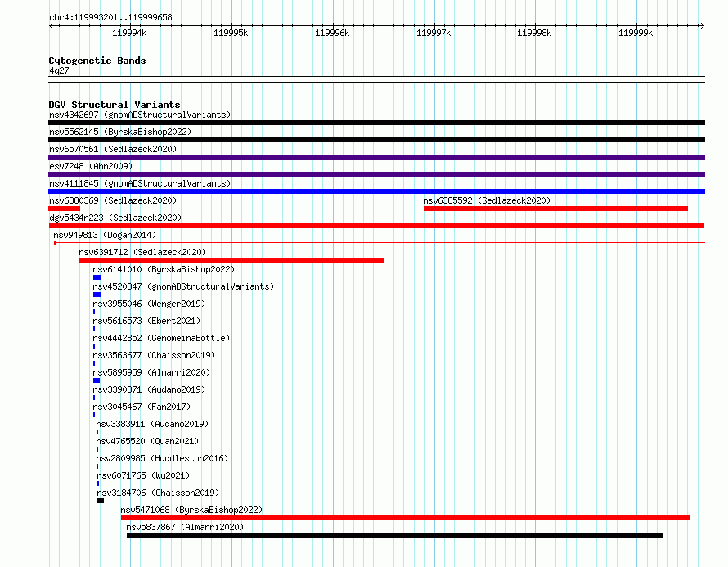
Task: Open the nsv6385592 (Sedlazeck2020) label
Action: click(x=487, y=200)
